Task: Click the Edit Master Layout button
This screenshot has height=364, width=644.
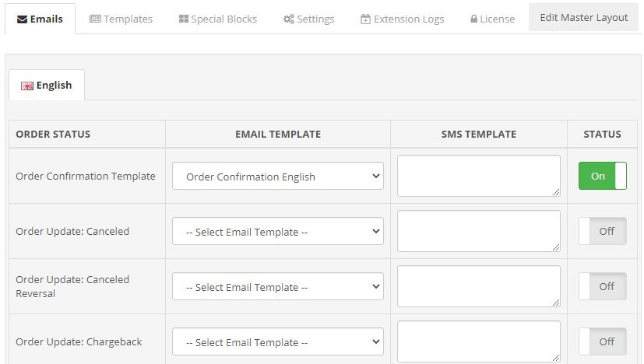Action: click(x=584, y=18)
